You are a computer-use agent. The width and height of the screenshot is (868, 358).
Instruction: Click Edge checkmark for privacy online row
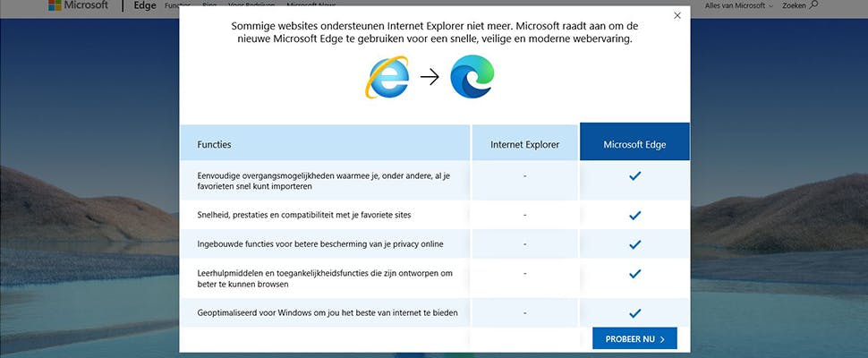[x=634, y=243]
